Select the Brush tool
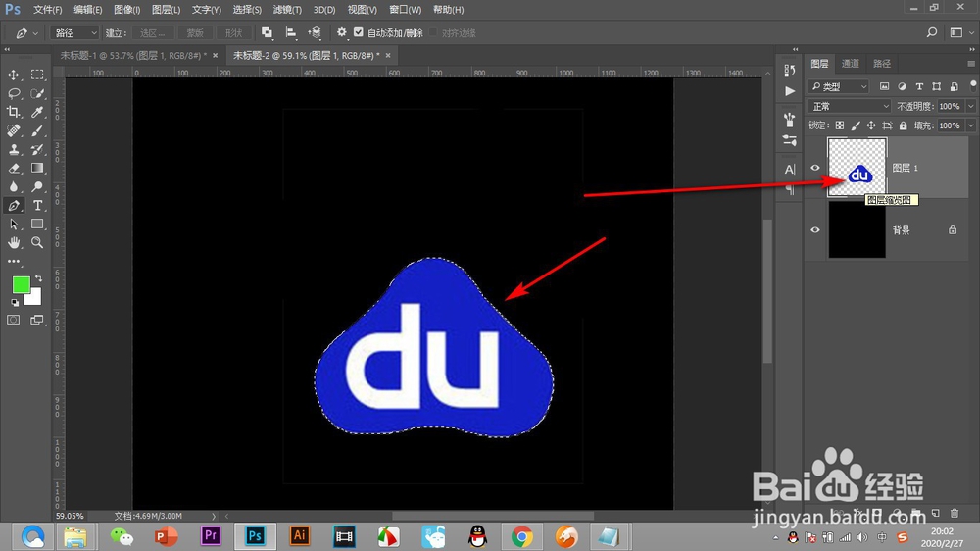The image size is (980, 551). (x=37, y=130)
